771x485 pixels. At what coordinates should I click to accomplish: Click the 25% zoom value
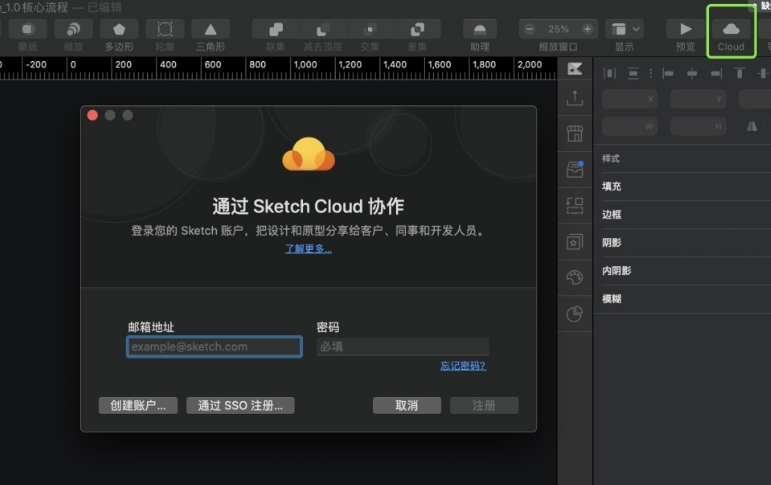tap(558, 29)
